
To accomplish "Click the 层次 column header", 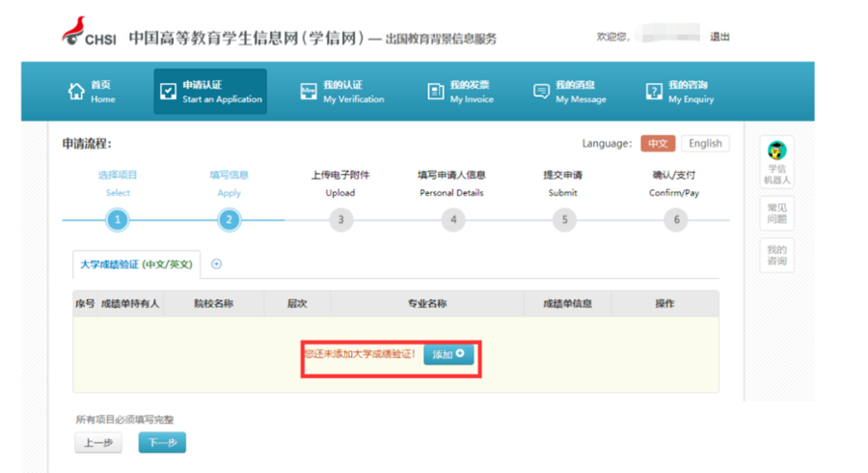I will point(297,303).
